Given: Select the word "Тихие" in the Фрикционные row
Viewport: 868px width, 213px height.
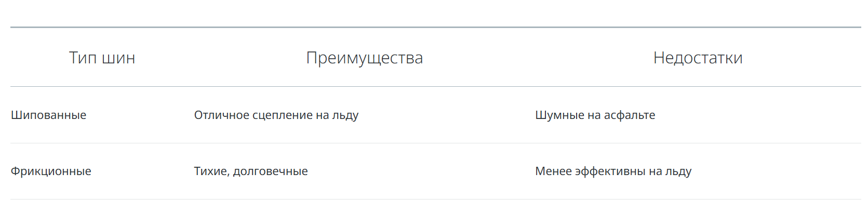Looking at the screenshot, I should coord(210,171).
